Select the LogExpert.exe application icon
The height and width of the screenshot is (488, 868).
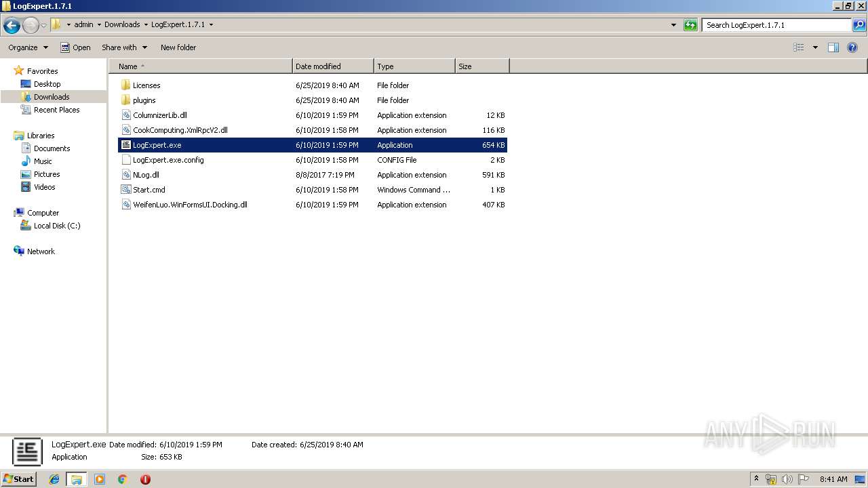pyautogui.click(x=125, y=145)
